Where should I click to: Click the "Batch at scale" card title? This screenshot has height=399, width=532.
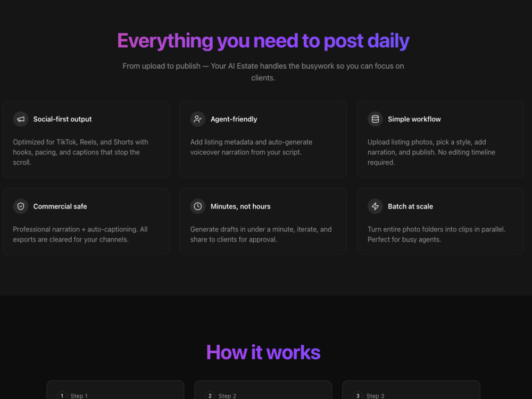[x=410, y=206]
